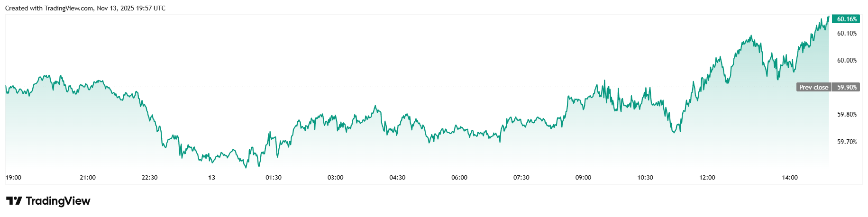The image size is (868, 217).
Task: Click the TradingView logo icon
Action: [x=14, y=201]
